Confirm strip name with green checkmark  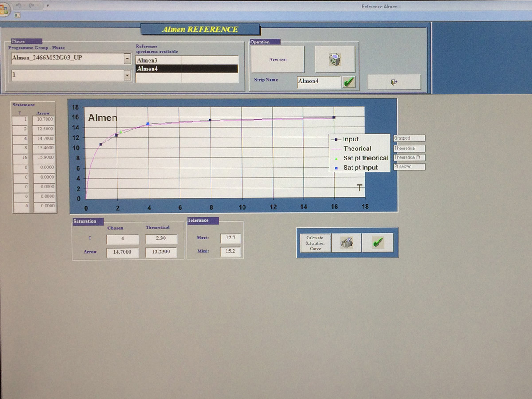[349, 82]
